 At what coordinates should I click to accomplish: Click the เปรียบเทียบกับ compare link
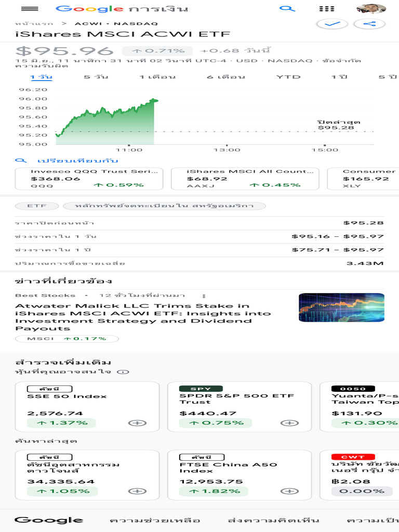77,161
